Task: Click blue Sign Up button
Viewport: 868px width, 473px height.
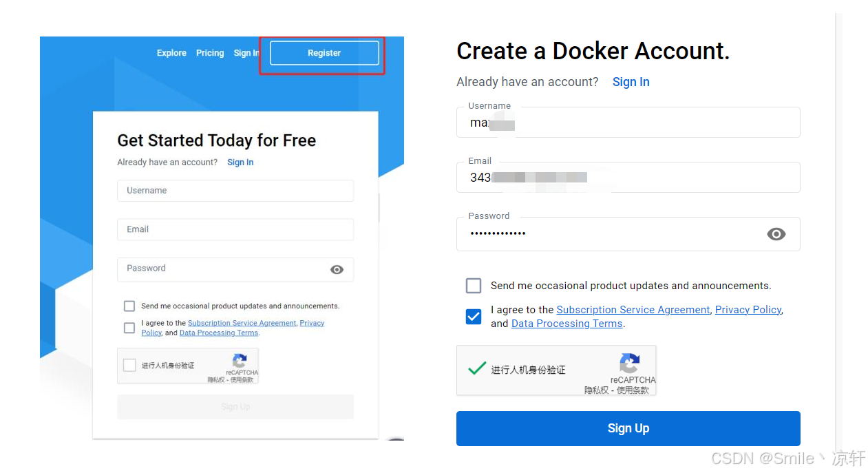Action: (628, 428)
